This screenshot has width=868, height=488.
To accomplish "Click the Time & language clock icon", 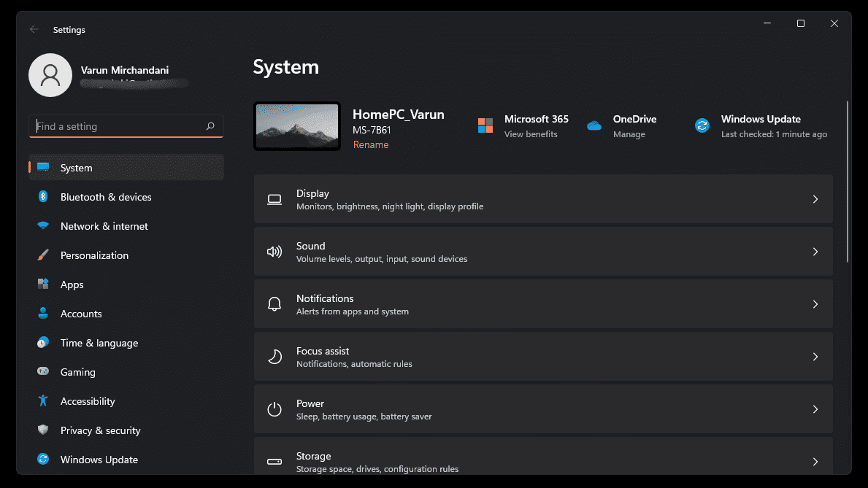I will (43, 343).
